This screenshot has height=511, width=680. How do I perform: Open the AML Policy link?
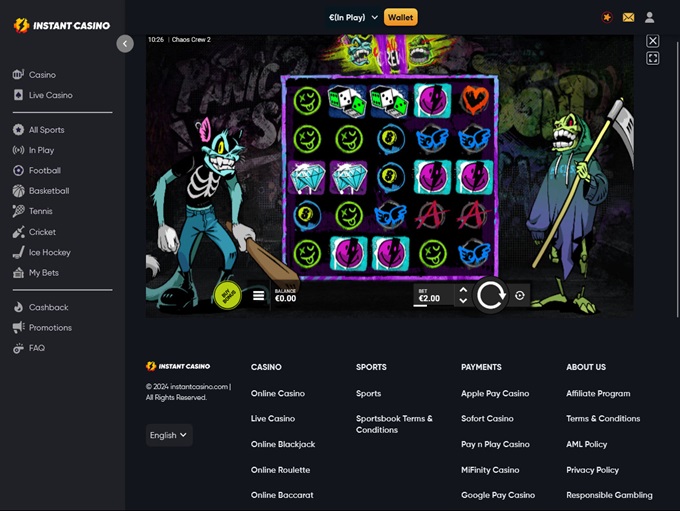click(x=586, y=444)
